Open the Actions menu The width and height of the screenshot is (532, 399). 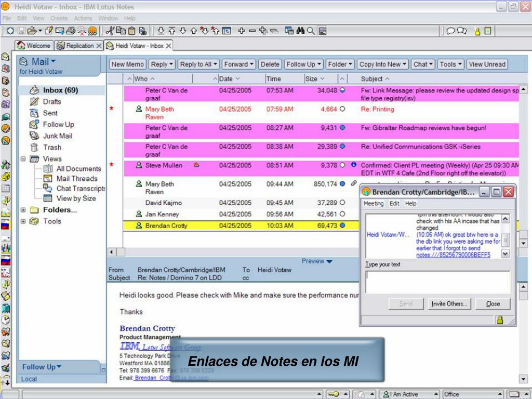click(x=83, y=18)
